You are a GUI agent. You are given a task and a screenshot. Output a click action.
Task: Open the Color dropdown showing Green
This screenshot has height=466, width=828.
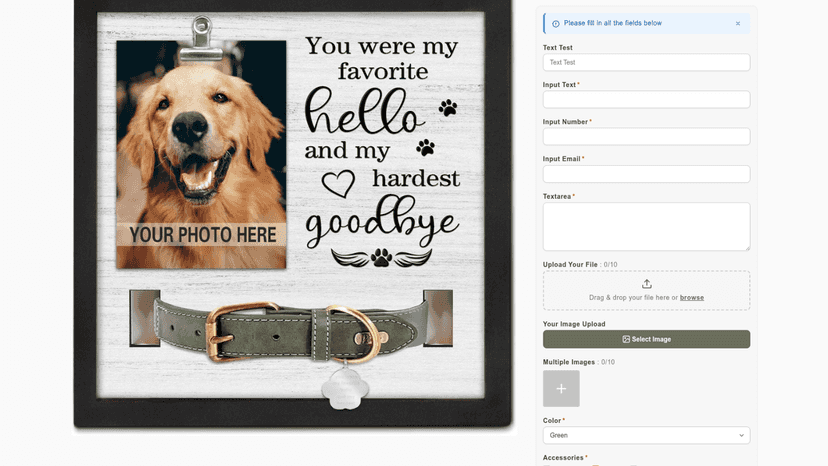point(646,435)
